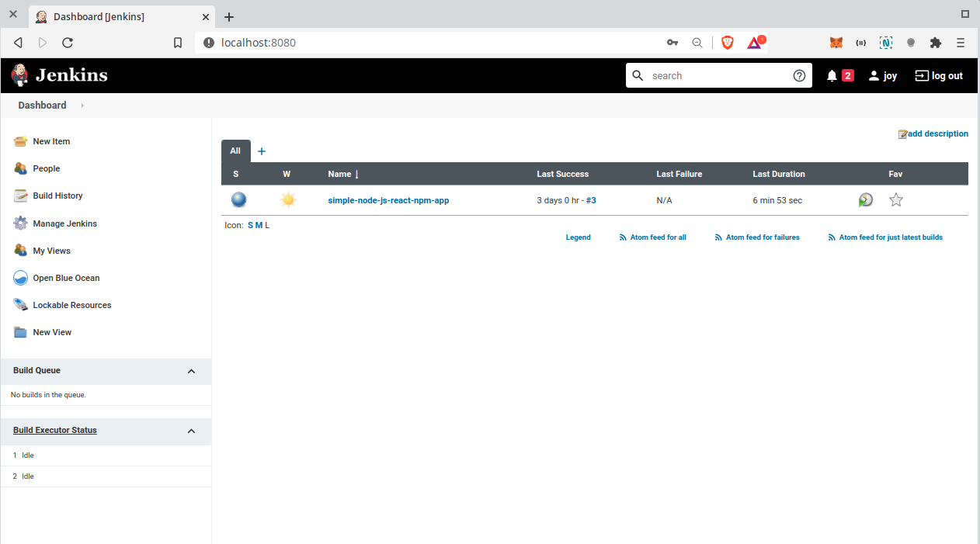
Task: Open the simple-node-js-react-npm-app job link
Action: [388, 200]
